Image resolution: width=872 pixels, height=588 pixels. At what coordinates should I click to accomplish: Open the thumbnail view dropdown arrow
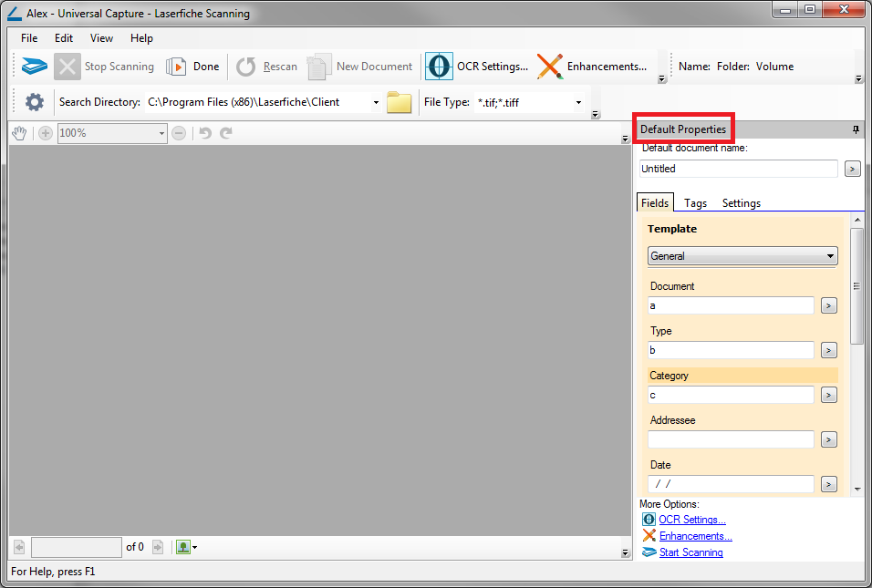[194, 548]
